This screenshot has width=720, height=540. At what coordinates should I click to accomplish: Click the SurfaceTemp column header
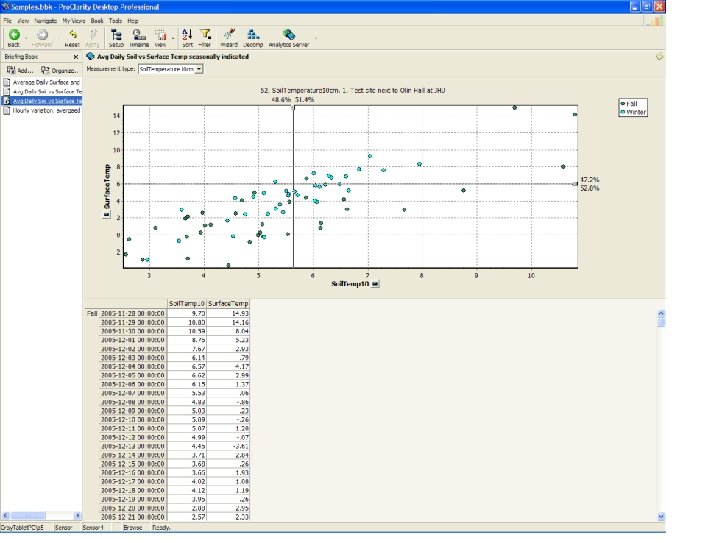pyautogui.click(x=228, y=303)
